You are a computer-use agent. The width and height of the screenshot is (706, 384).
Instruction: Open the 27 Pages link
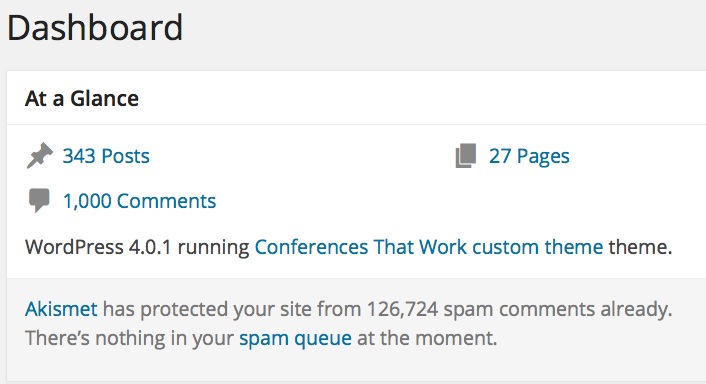[x=529, y=156]
